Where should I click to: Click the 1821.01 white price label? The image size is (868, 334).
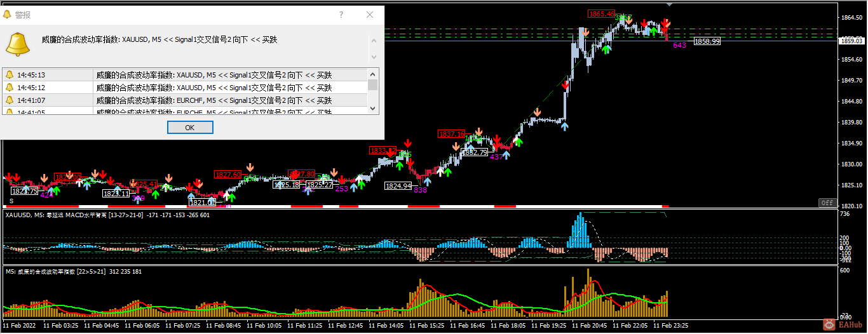pos(203,203)
